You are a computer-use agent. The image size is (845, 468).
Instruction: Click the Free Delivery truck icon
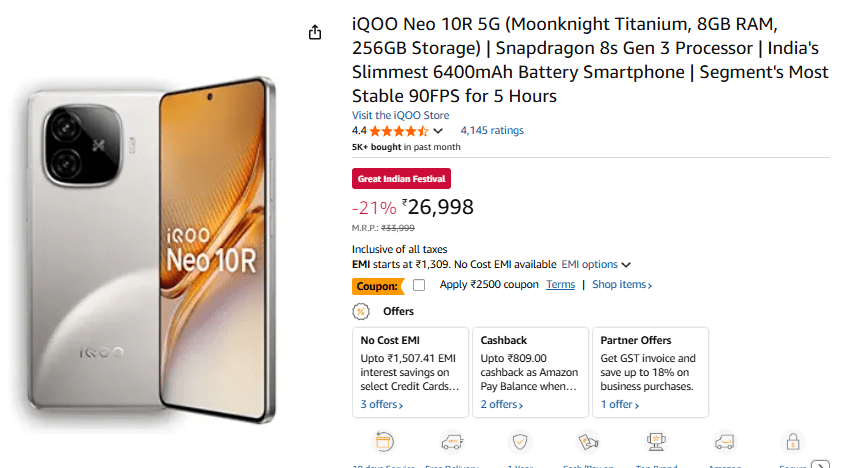click(x=451, y=443)
